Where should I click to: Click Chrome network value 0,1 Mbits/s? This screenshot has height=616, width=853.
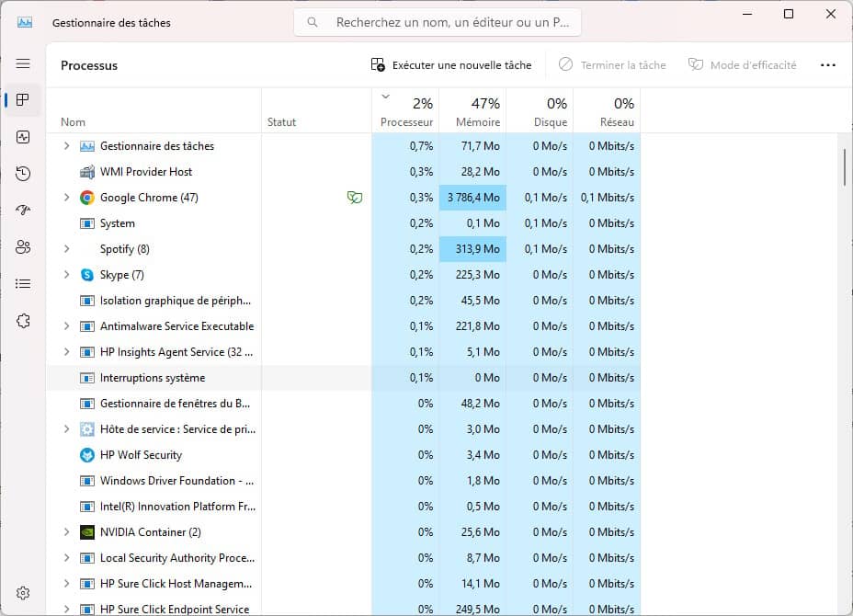(x=607, y=198)
